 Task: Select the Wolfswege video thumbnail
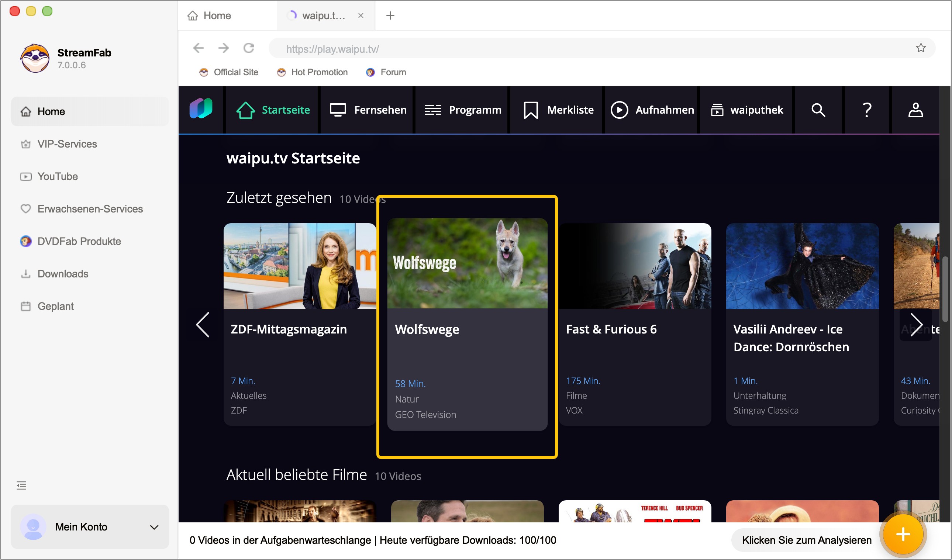click(x=467, y=265)
